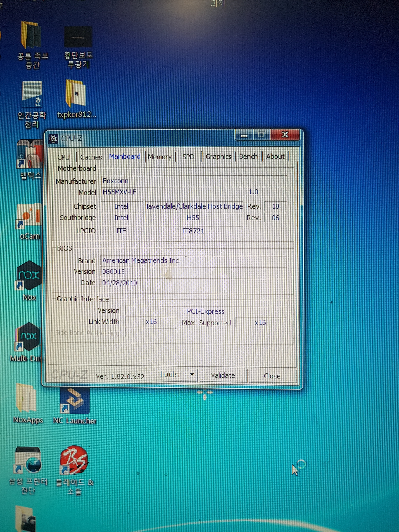This screenshot has width=399, height=532.
Task: Launch the NC Launcher shortcut
Action: [75, 400]
